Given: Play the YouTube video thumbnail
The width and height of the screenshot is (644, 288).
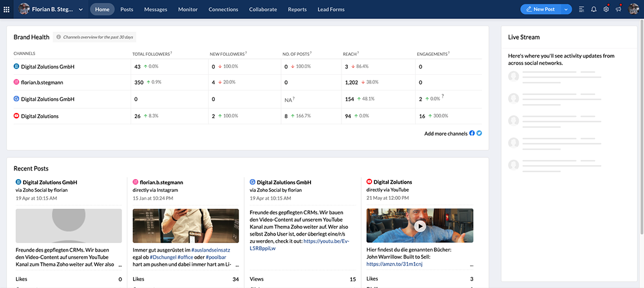Looking at the screenshot, I should (420, 226).
